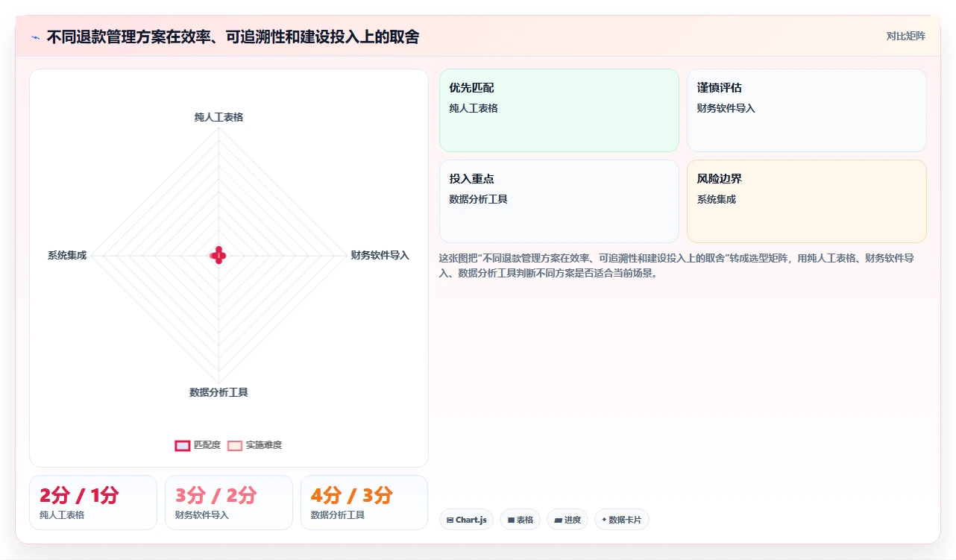Select the 谨慎评估 card
Viewport: 956px width, 560px height.
pos(806,110)
